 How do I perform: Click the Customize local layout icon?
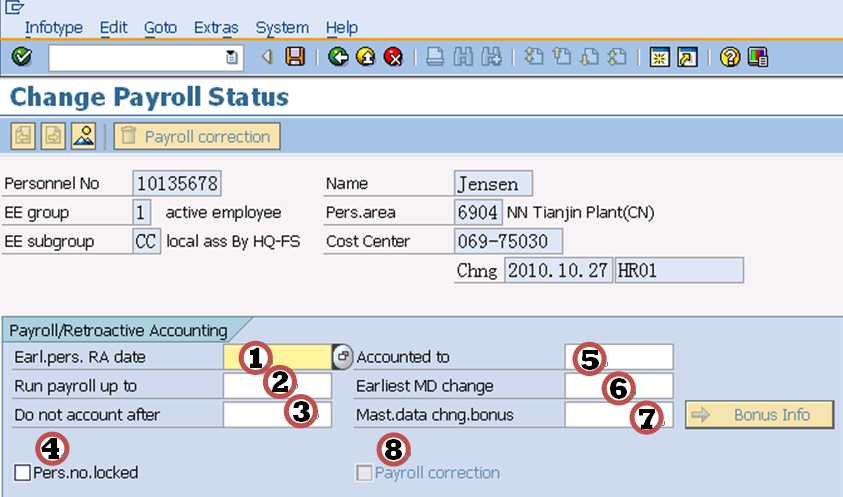(x=757, y=58)
